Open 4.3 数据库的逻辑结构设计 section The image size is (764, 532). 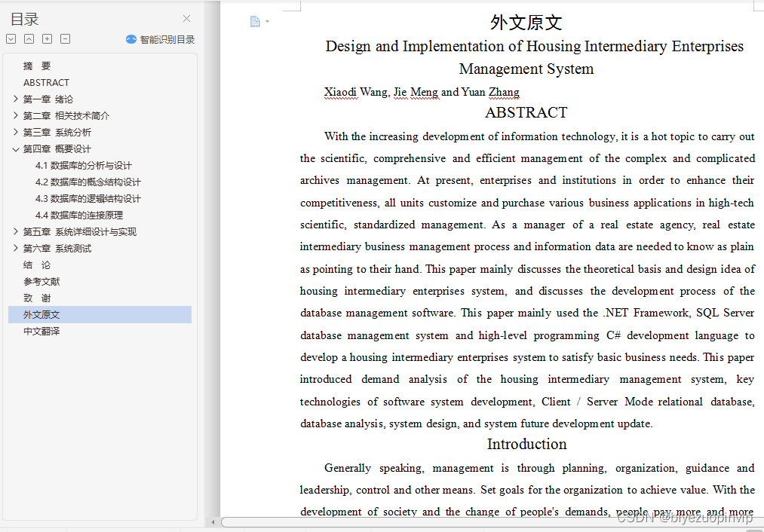tap(87, 199)
